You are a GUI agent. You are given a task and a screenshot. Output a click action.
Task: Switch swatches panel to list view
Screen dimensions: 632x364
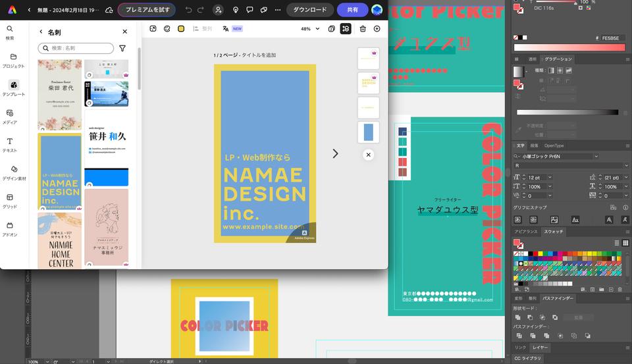point(617,243)
